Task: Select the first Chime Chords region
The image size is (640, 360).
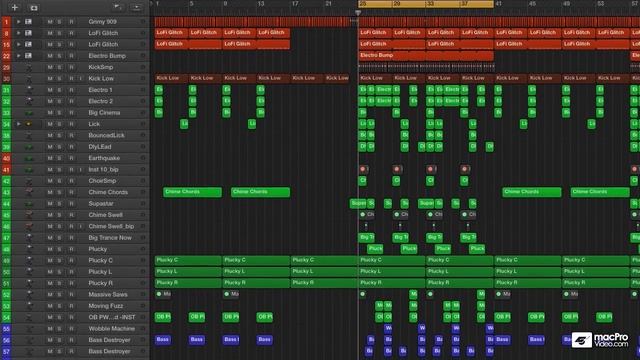Action: click(x=192, y=192)
